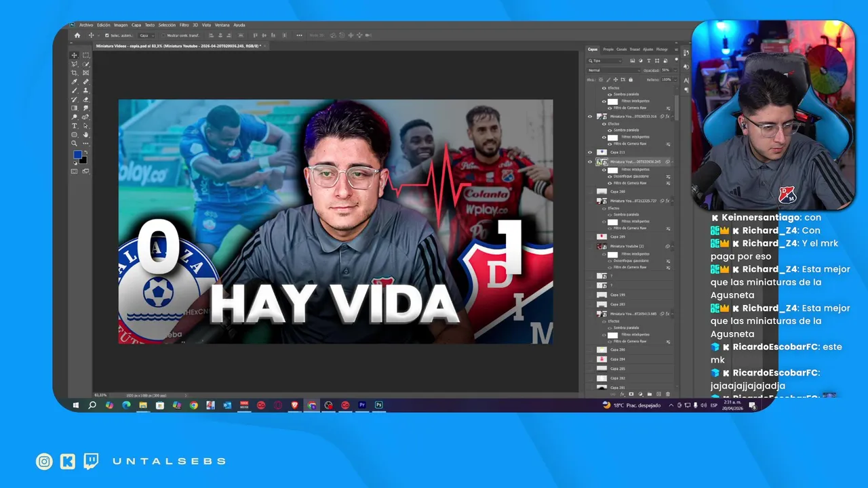Open taskbar search
The width and height of the screenshot is (868, 488).
(x=92, y=405)
